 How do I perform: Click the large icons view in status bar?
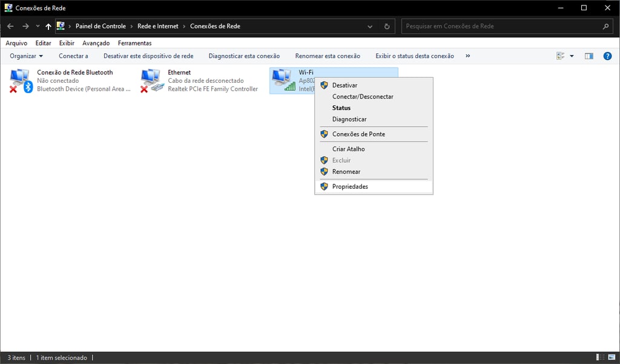coord(612,357)
